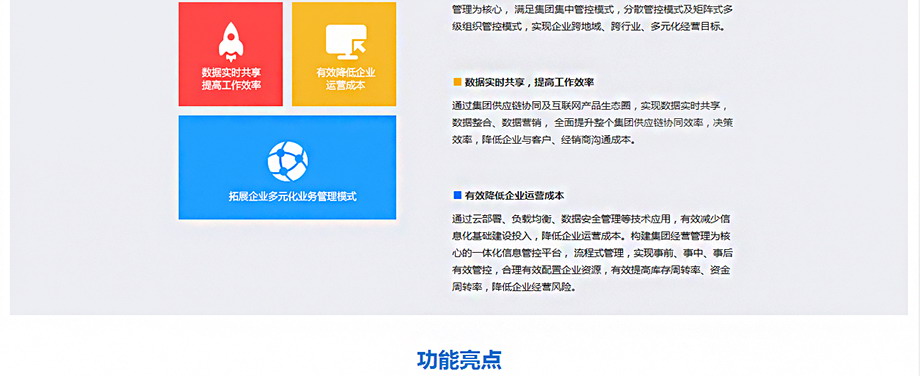The height and width of the screenshot is (376, 920).
Task: Click text line starting 级组织管控模式，实现企业跨地域
Action: click(x=589, y=26)
